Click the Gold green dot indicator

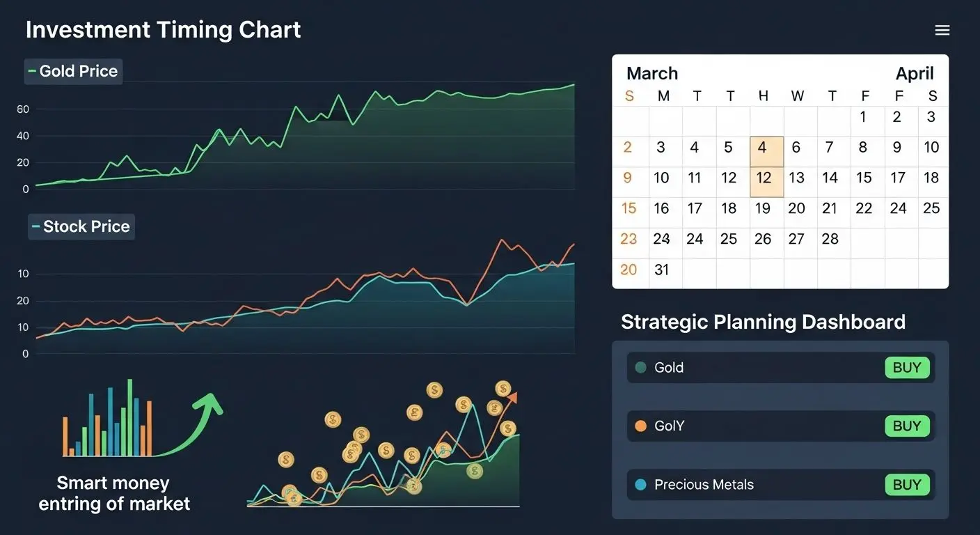pos(641,367)
